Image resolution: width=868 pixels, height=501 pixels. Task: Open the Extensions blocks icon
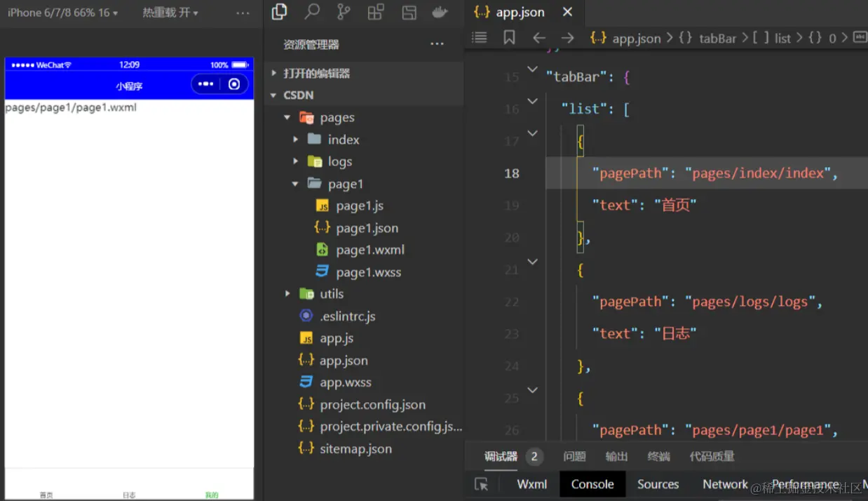377,12
